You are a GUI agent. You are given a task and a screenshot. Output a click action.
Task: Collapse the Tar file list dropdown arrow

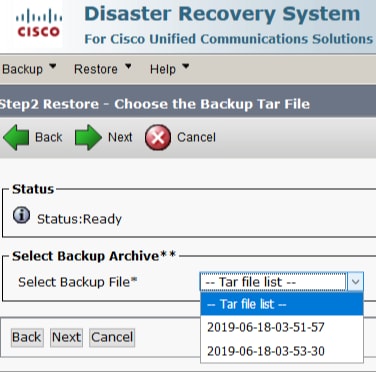click(x=355, y=282)
